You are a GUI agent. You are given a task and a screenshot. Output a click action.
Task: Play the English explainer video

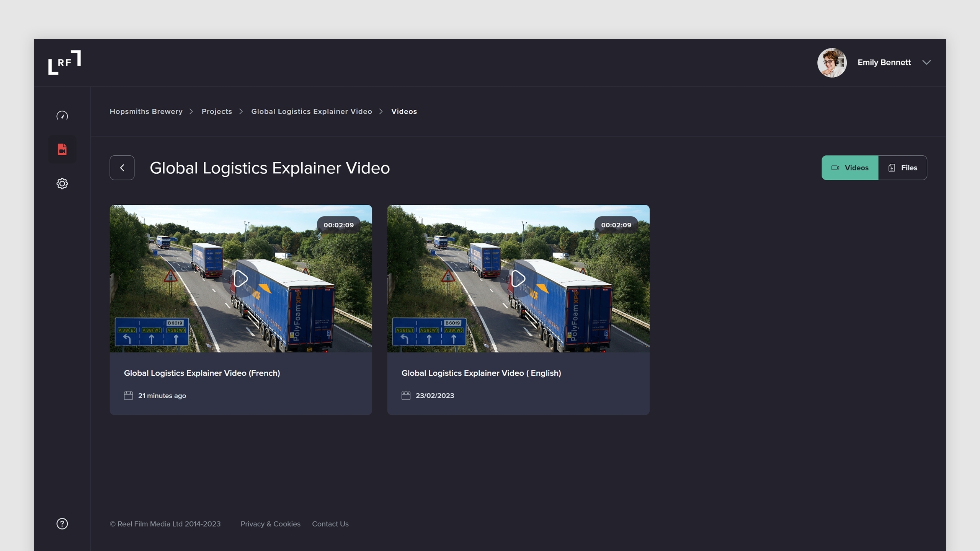click(518, 279)
